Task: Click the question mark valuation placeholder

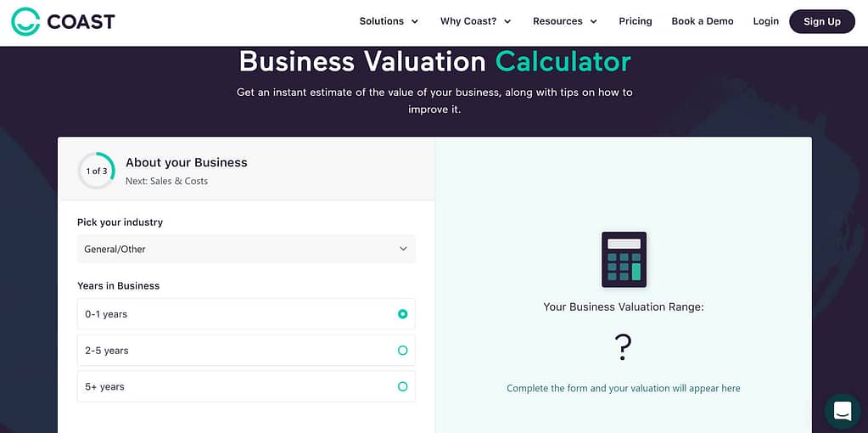Action: (624, 348)
